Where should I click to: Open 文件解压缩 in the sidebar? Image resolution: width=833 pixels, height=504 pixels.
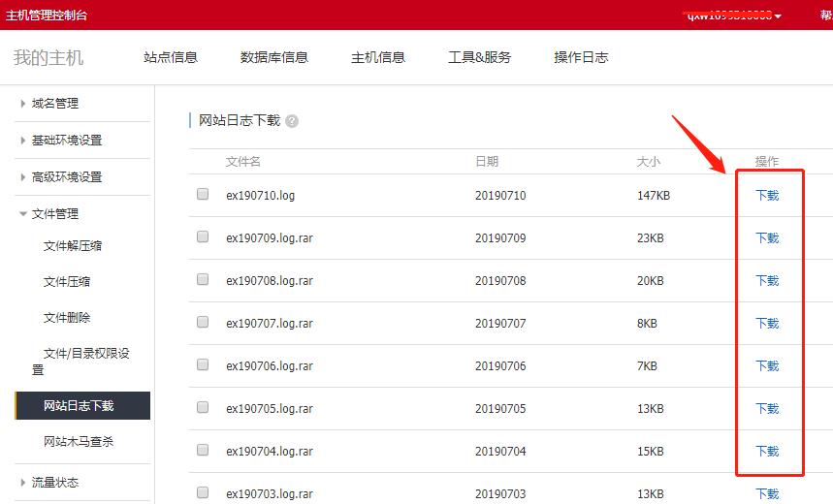(73, 246)
